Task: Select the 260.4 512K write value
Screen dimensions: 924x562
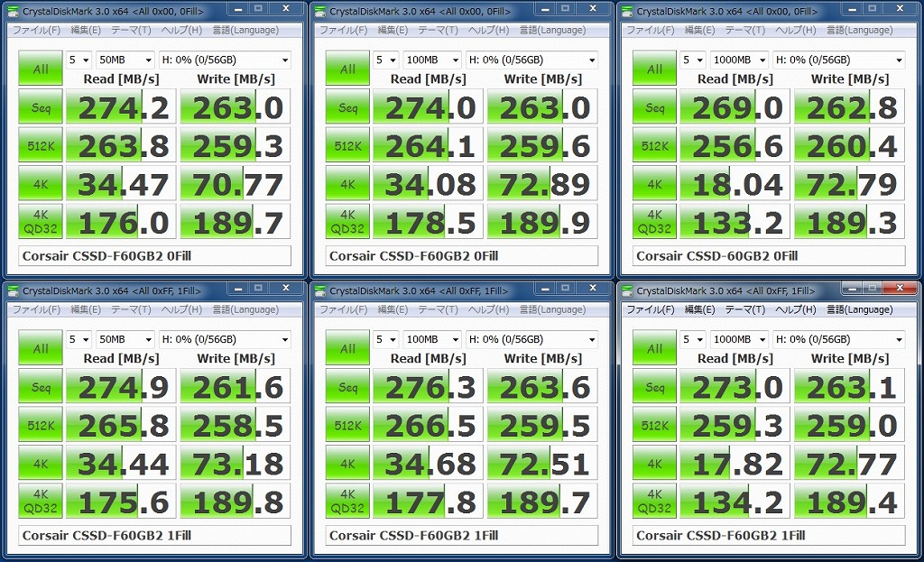Action: click(x=849, y=145)
